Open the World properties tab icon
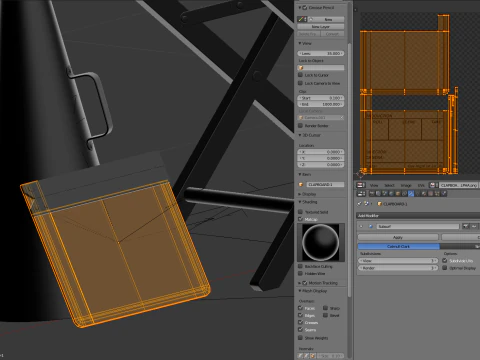The height and width of the screenshot is (360, 480). point(391,193)
